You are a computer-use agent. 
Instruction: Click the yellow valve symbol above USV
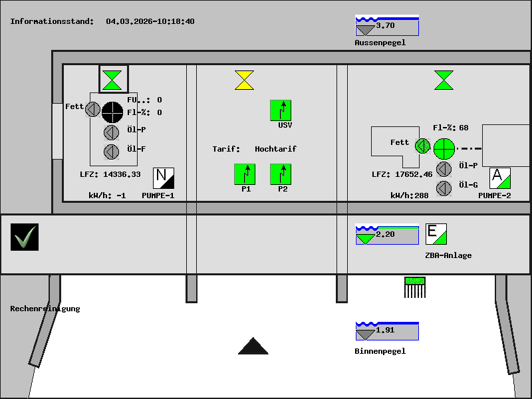[x=244, y=80]
